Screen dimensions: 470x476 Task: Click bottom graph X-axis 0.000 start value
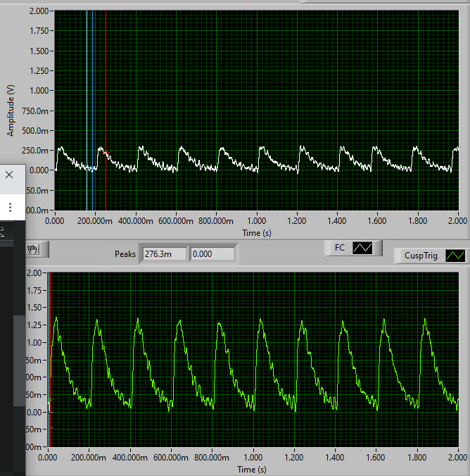click(x=48, y=458)
